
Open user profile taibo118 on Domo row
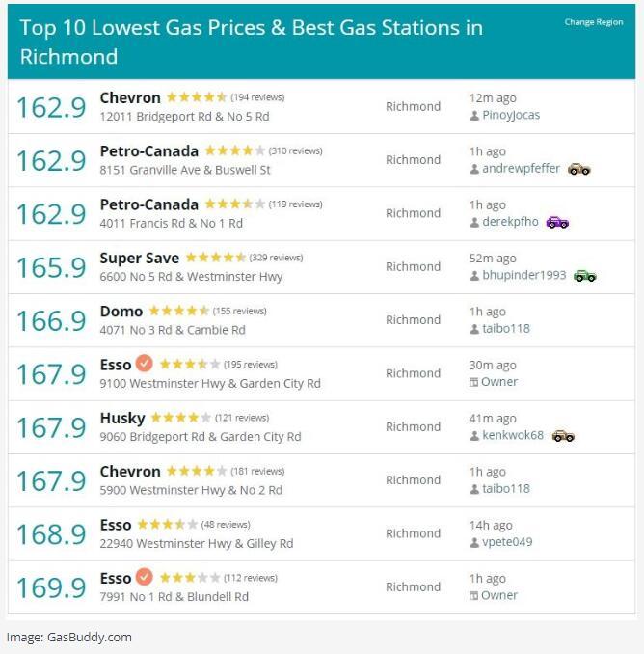tap(506, 329)
